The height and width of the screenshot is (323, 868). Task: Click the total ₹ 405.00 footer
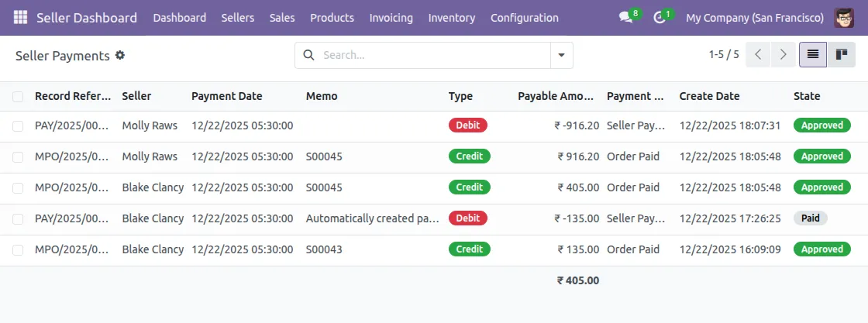[x=578, y=280]
